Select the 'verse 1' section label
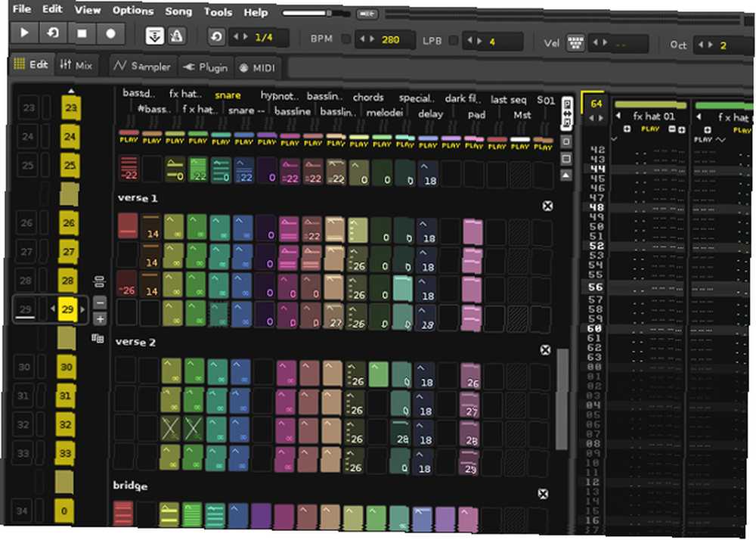 point(138,198)
